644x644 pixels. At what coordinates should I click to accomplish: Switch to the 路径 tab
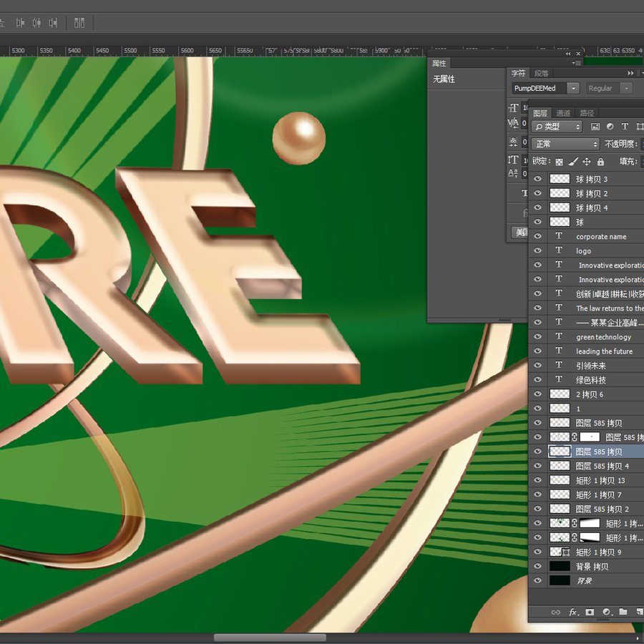click(x=587, y=113)
